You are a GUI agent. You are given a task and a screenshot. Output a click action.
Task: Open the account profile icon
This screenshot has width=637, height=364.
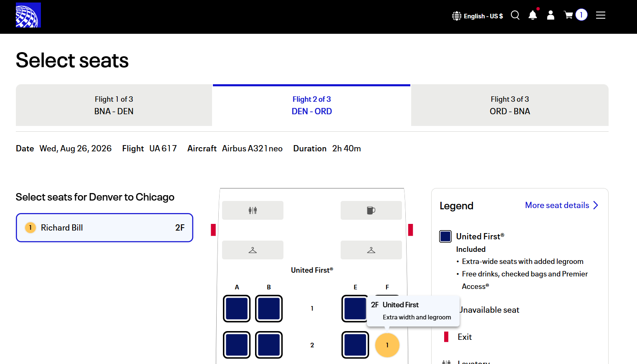(551, 15)
